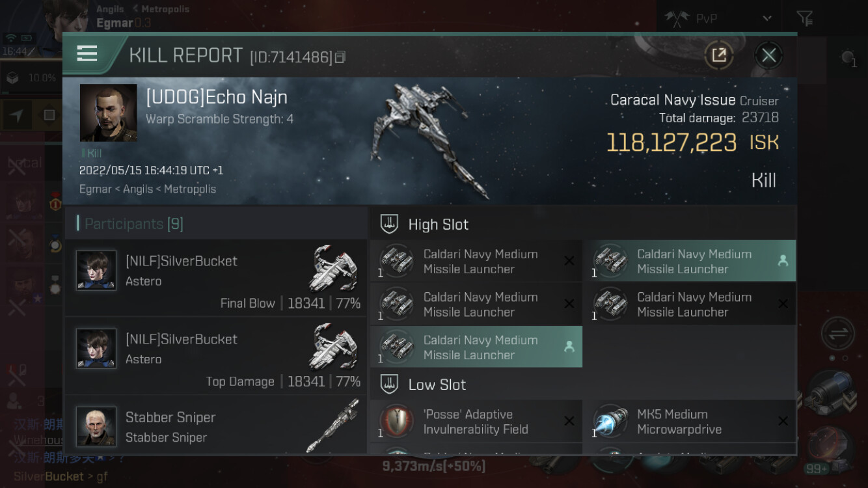
Task: Select the MK5 Medium Microwarpdrive module
Action: 693,422
